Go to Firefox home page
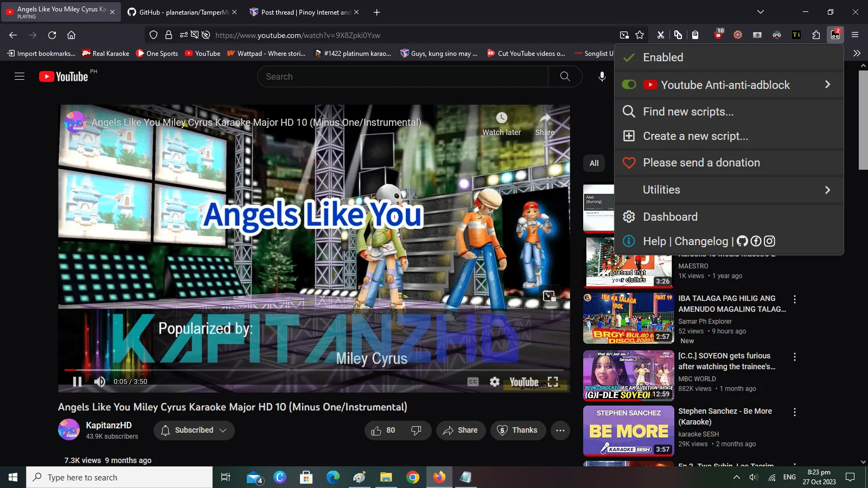Screen dimensions: 868x488 click(71, 35)
